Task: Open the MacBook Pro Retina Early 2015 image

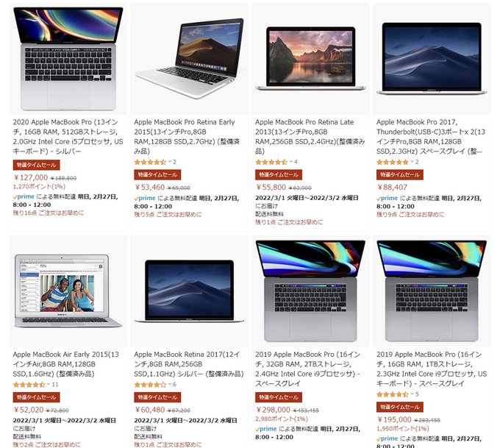Action: (x=190, y=59)
